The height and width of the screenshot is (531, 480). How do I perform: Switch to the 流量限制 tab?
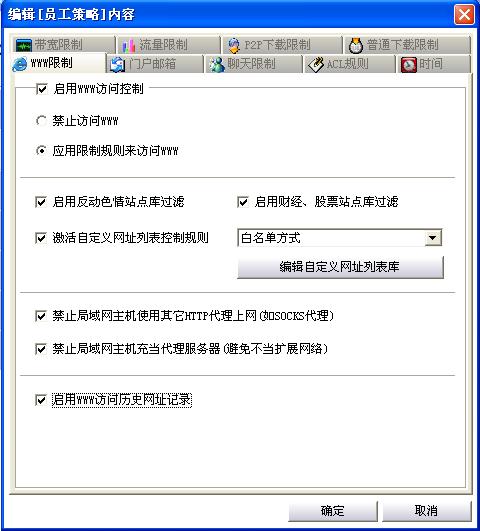(168, 45)
